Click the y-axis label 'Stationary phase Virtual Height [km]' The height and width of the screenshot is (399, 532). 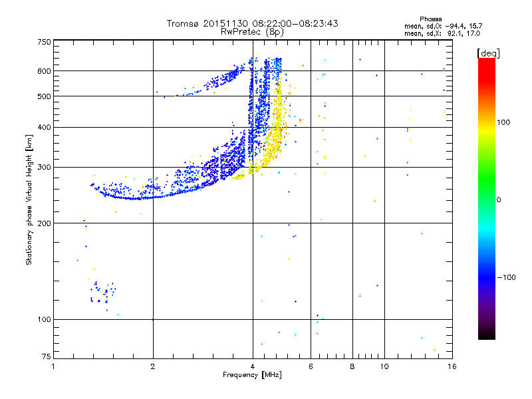pyautogui.click(x=29, y=199)
